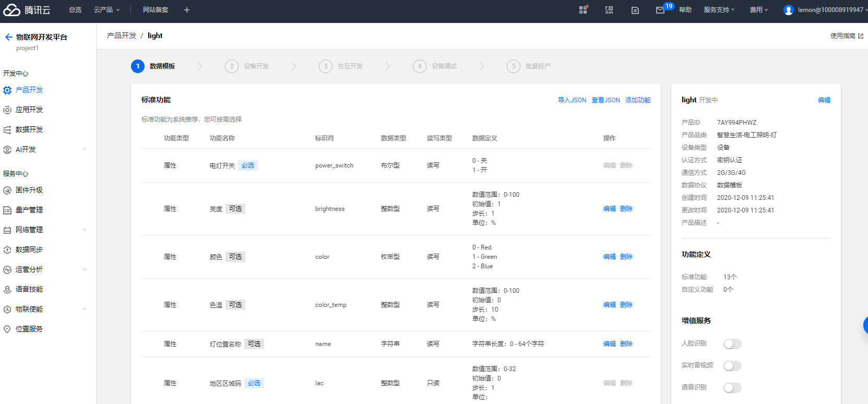
Task: Click the Tencent Cloud logo
Action: (27, 10)
